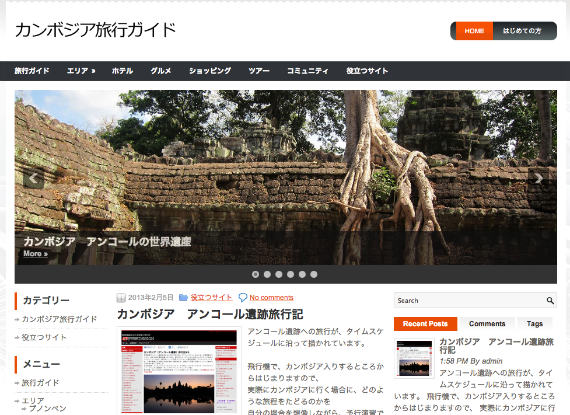
Task: Click site title カンボジア旅行ガイド
Action: pyautogui.click(x=96, y=30)
